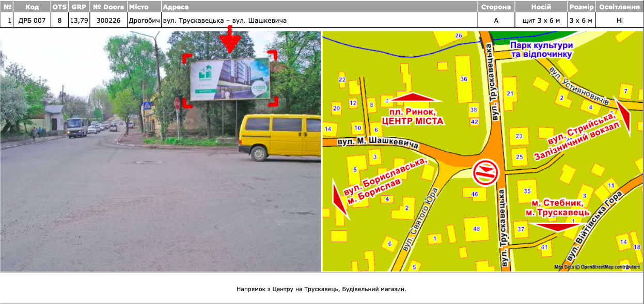This screenshot has height=304, width=644.
Task: Click the GRP column header
Action: [x=78, y=7]
